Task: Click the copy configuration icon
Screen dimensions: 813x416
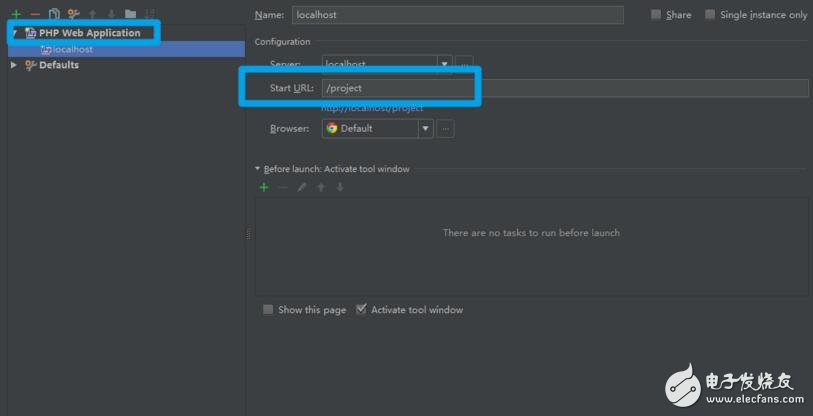Action: 54,14
